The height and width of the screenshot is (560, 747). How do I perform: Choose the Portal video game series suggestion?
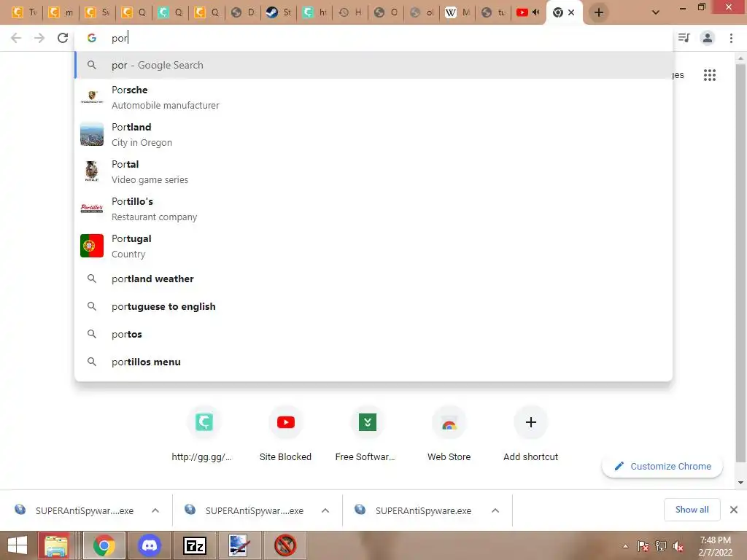pyautogui.click(x=374, y=171)
